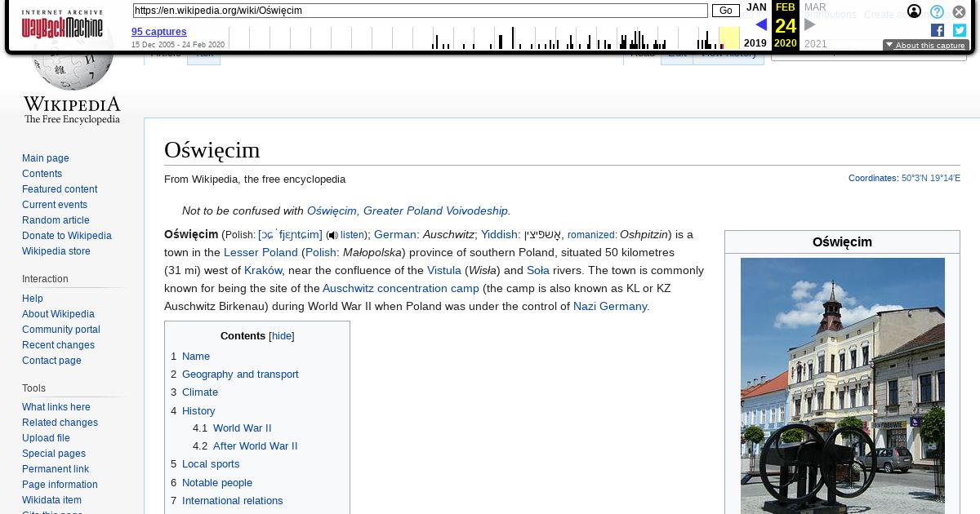This screenshot has height=514, width=980.
Task: Open Featured content
Action: click(60, 189)
